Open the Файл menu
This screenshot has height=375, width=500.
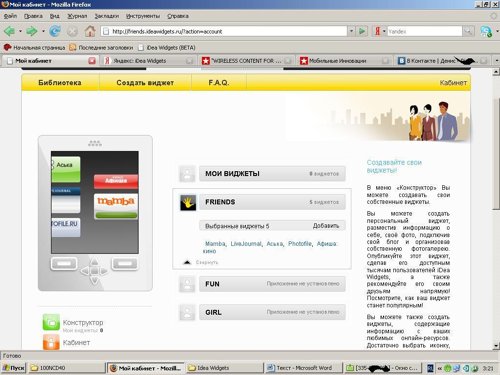pos(10,16)
